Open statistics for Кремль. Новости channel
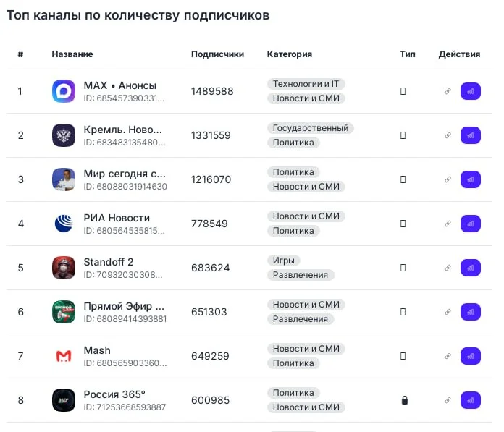 click(471, 135)
